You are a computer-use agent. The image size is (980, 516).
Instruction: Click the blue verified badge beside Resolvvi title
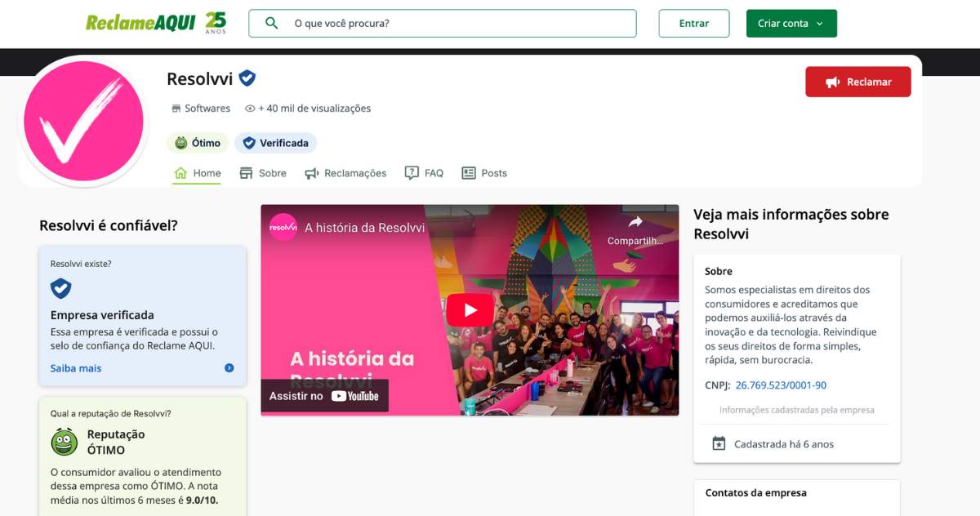coord(247,78)
